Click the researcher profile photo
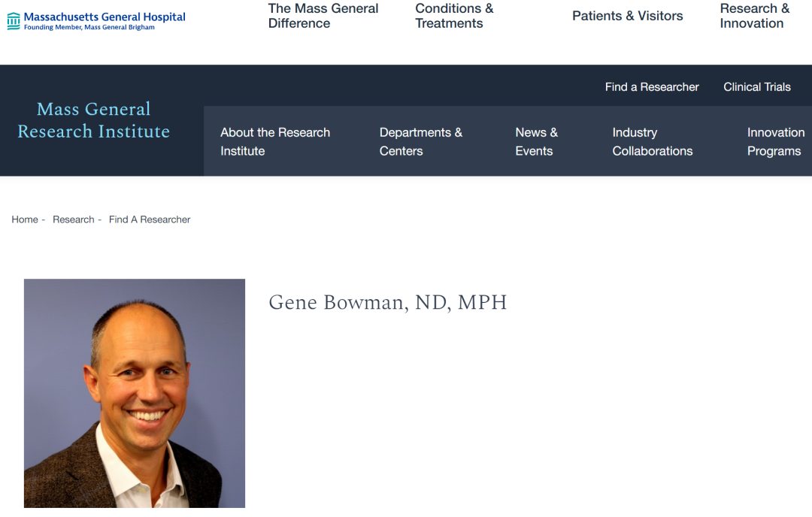 [135, 393]
